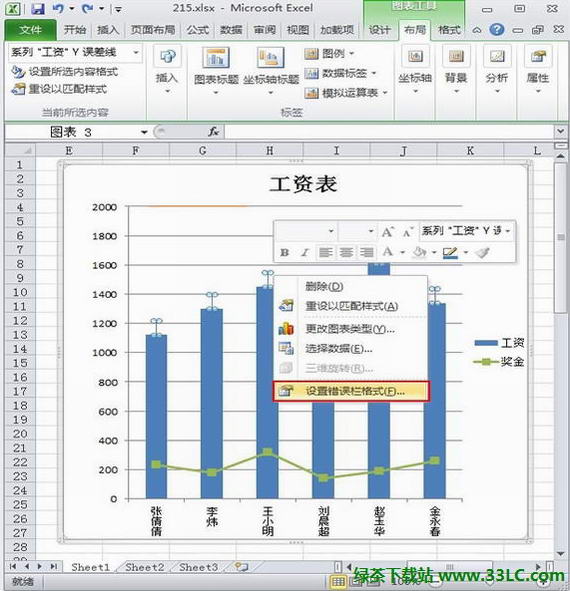Choose 重设以匹配样式(A) from the context menu

[x=351, y=306]
